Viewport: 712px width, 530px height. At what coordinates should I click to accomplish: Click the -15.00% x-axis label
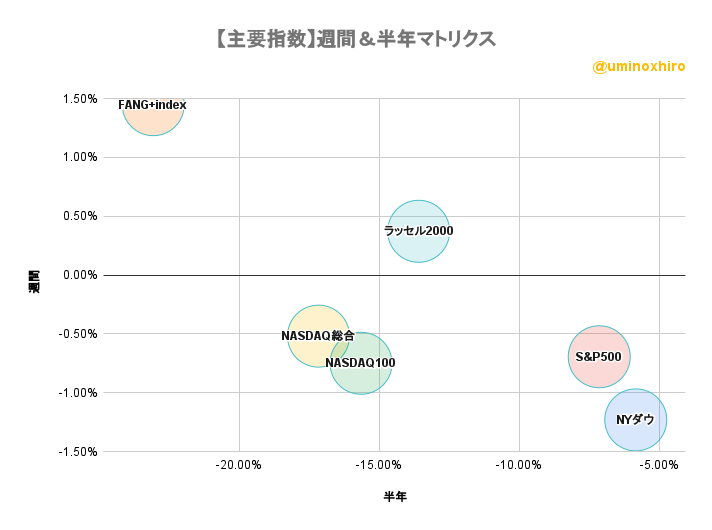click(x=378, y=465)
